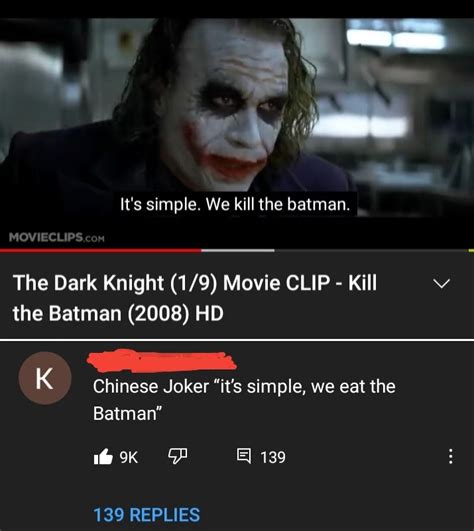Tap the video frame to toggle playback

(x=237, y=132)
